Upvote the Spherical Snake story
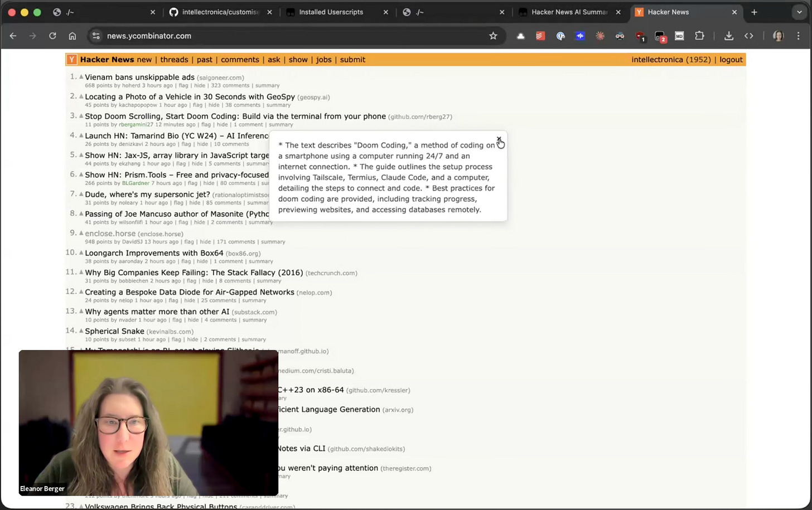The width and height of the screenshot is (812, 510). (81, 331)
